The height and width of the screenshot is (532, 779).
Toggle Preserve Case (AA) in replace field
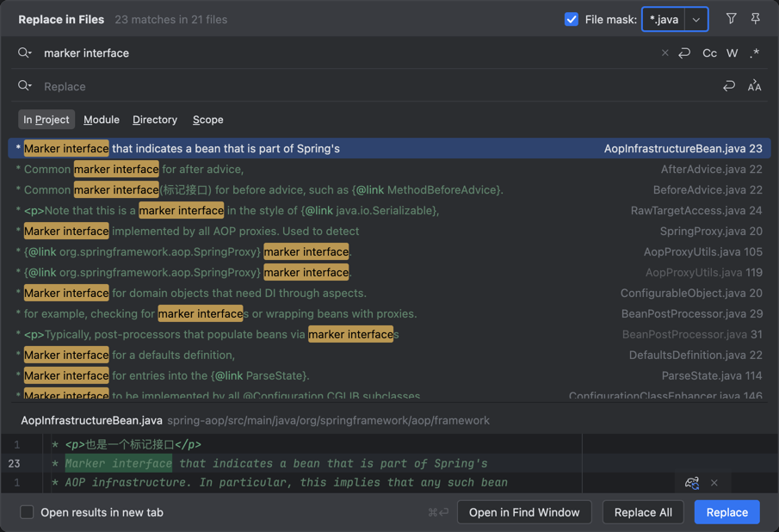point(754,86)
